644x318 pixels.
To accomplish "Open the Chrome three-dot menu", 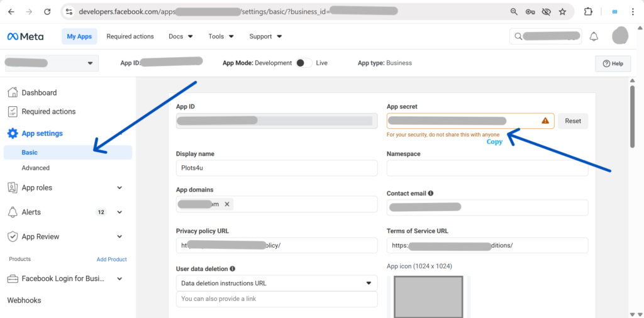I will [633, 12].
